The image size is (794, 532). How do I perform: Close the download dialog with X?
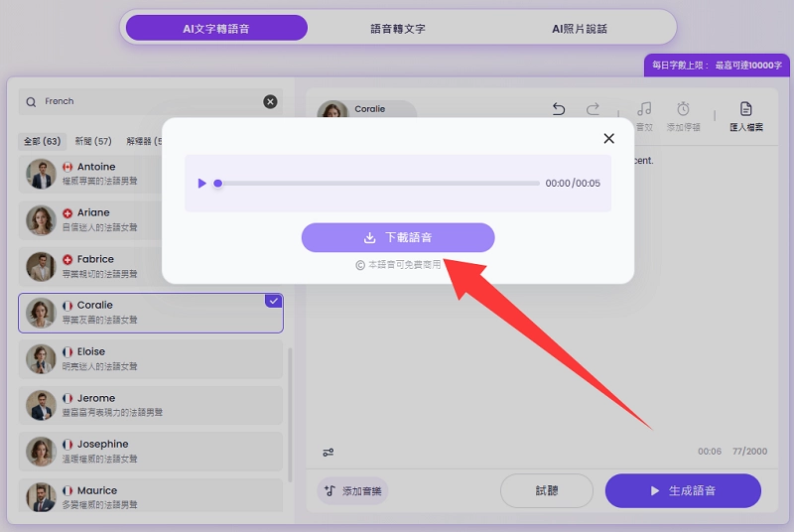click(x=608, y=138)
